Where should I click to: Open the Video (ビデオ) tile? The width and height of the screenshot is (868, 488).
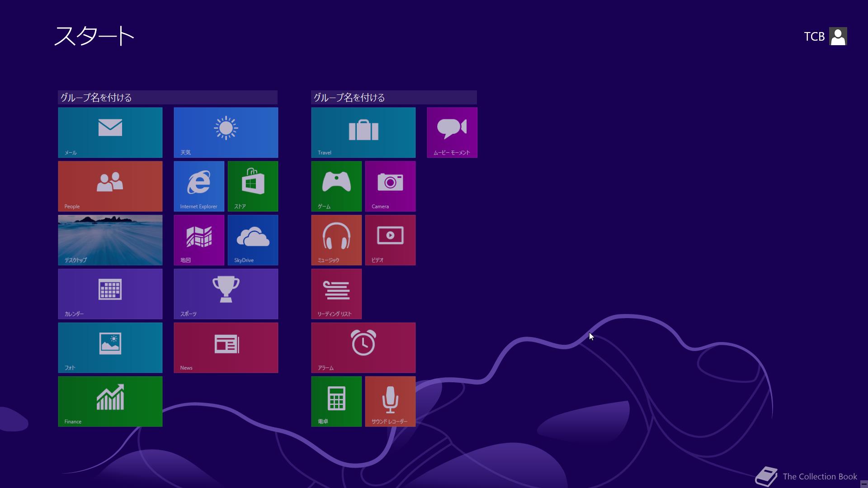pyautogui.click(x=390, y=240)
